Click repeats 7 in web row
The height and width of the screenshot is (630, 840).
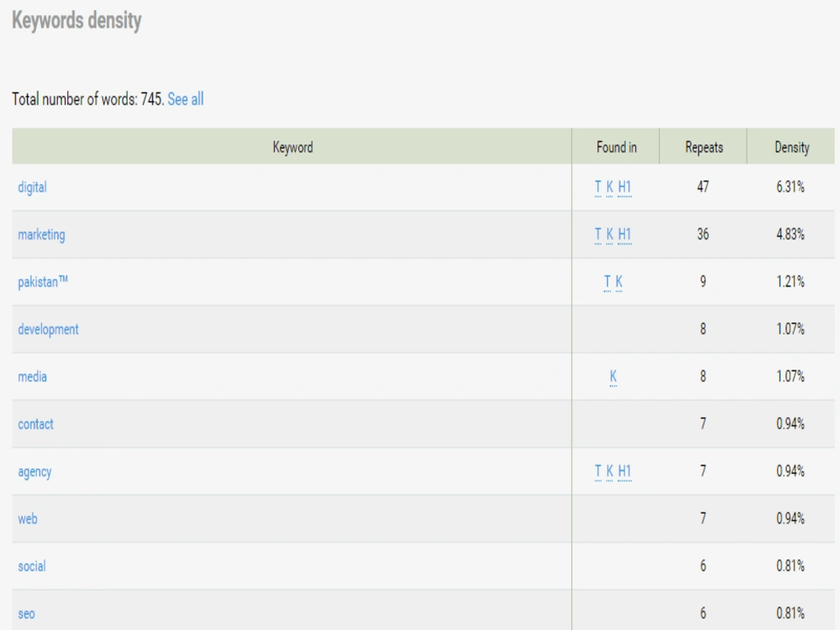tap(703, 518)
